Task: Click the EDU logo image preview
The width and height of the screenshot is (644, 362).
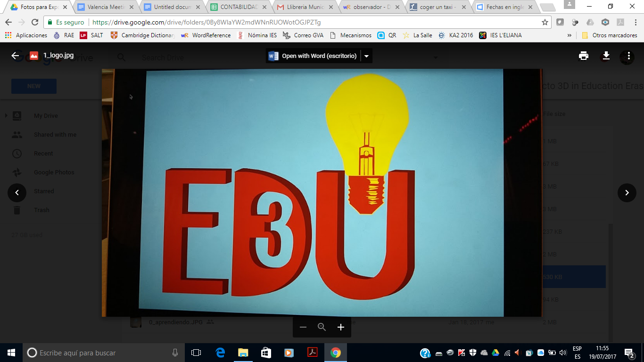Action: [x=322, y=192]
